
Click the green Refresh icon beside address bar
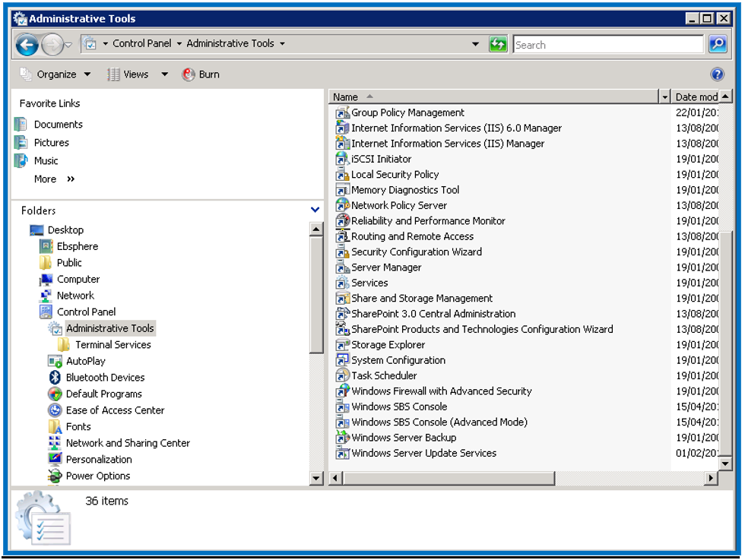(497, 45)
